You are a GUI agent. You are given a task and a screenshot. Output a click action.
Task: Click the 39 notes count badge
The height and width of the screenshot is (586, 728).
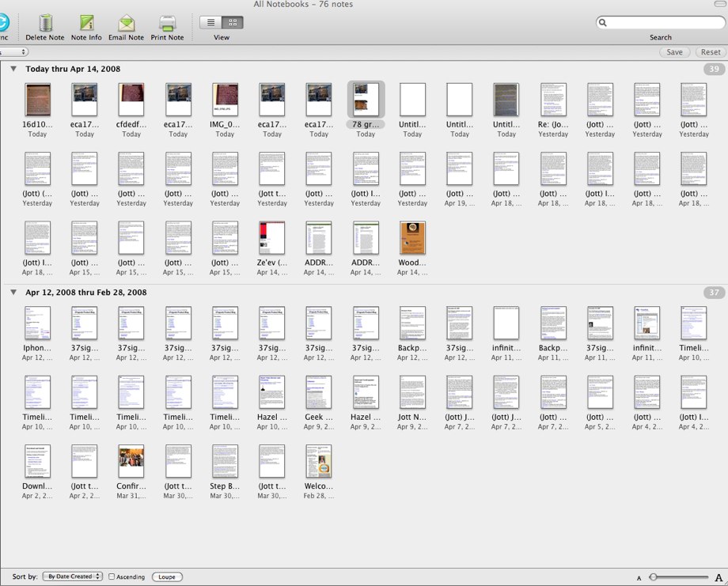[x=714, y=69]
